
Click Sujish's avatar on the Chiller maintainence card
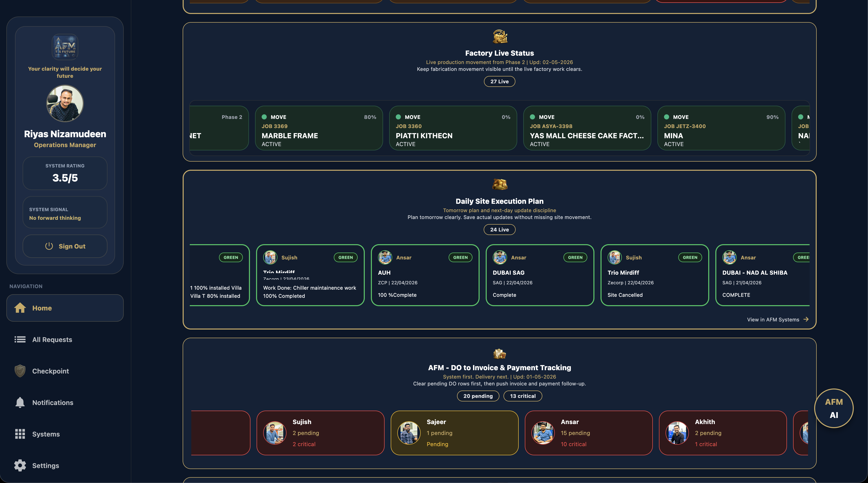[x=270, y=257]
